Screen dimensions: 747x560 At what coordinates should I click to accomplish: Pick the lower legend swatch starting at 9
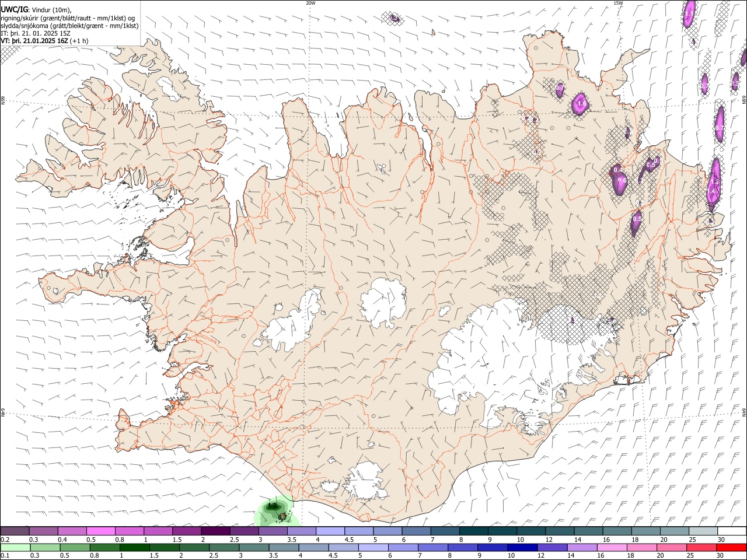493,548
